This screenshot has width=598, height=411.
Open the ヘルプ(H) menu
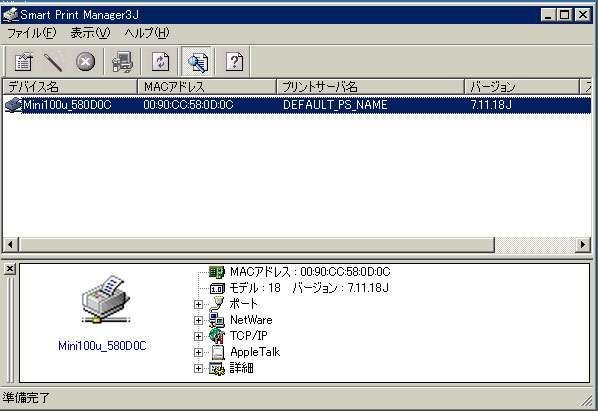[x=147, y=33]
